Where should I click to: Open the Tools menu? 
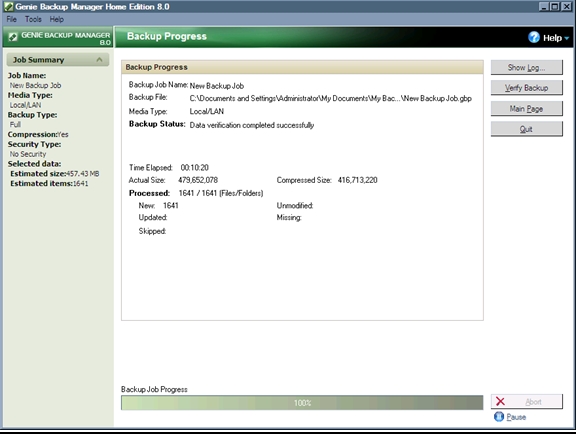pyautogui.click(x=33, y=19)
